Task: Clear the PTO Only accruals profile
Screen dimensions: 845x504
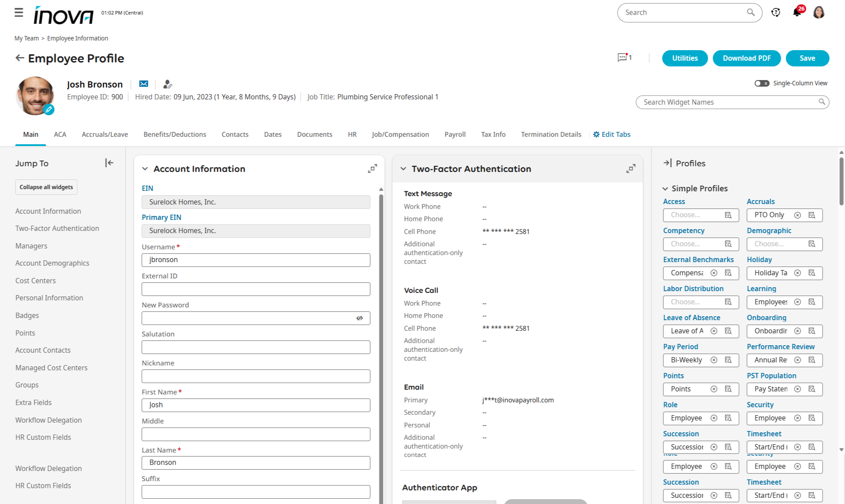Action: point(797,215)
